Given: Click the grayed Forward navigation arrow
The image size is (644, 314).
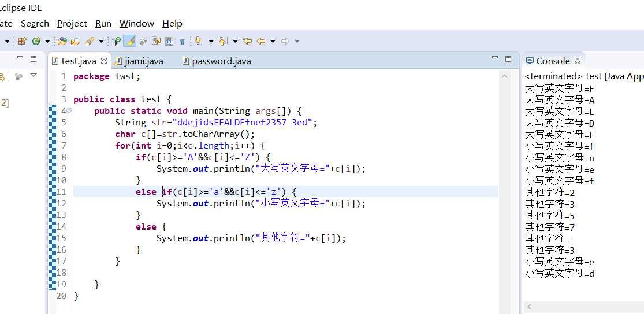Looking at the screenshot, I should coord(285,41).
